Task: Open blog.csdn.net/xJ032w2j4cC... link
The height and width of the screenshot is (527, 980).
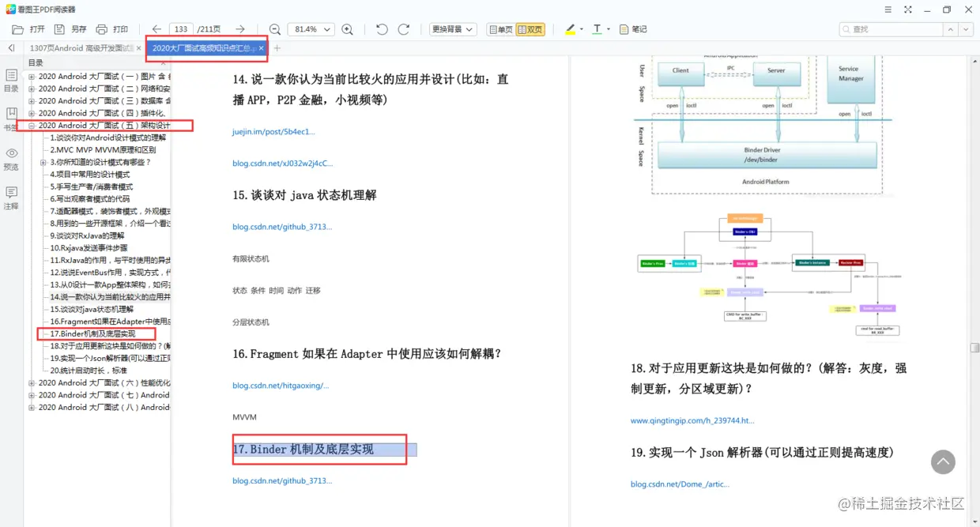Action: [x=283, y=164]
